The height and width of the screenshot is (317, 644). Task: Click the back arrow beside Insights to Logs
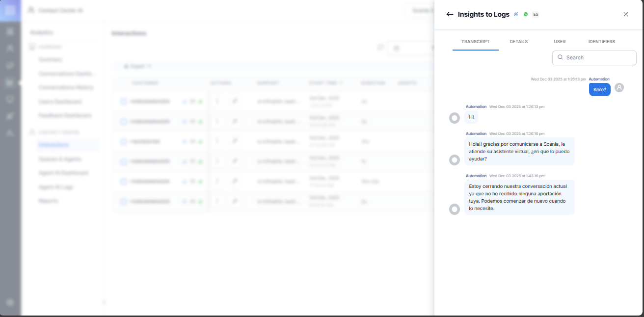click(x=450, y=14)
